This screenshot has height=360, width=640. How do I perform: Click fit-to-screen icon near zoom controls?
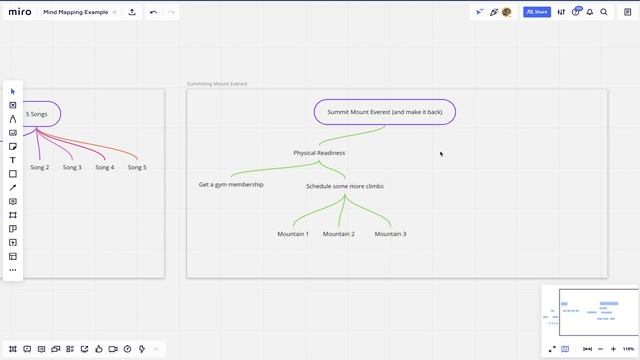[587, 349]
